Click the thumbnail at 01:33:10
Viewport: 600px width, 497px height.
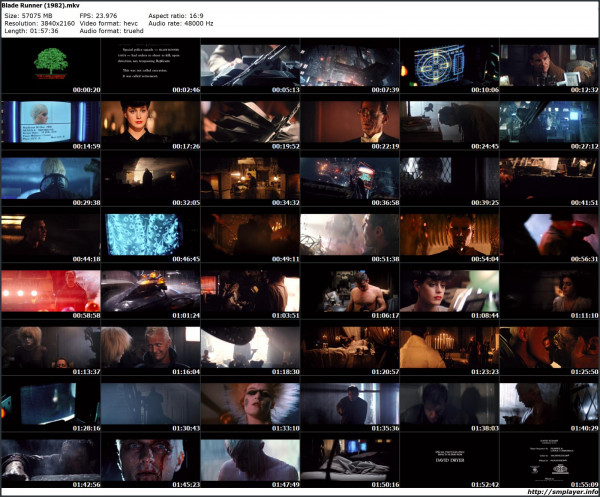[x=250, y=404]
